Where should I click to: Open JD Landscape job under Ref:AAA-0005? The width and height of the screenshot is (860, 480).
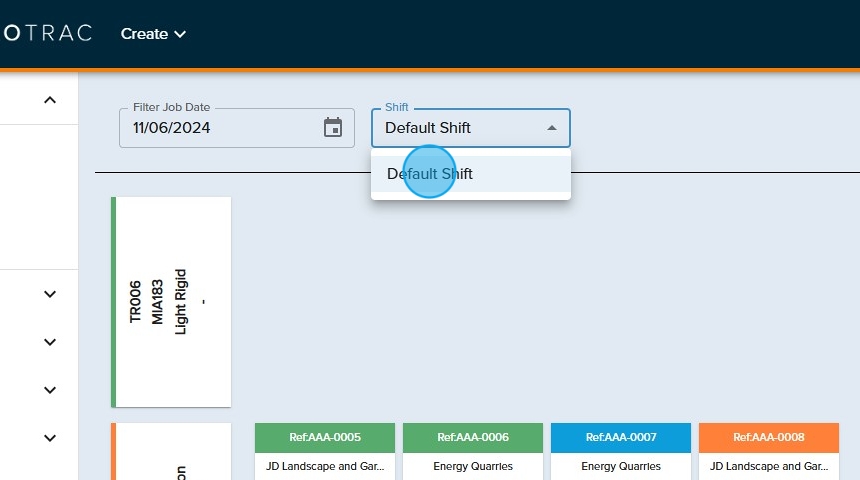point(325,466)
